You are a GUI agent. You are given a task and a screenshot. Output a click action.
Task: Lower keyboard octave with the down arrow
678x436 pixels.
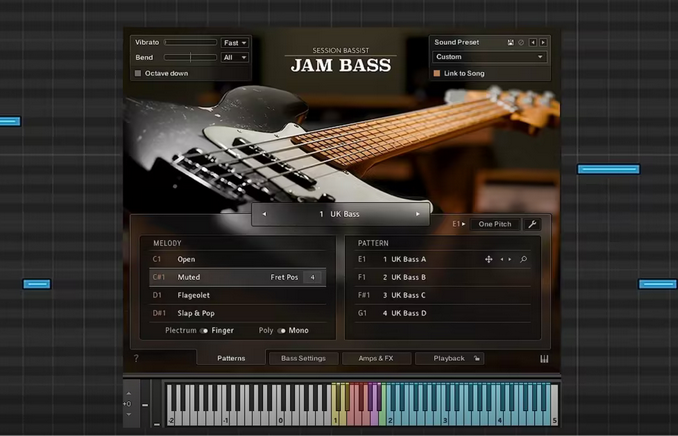pyautogui.click(x=128, y=414)
